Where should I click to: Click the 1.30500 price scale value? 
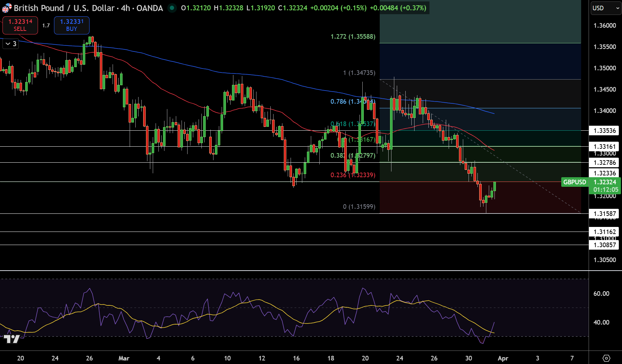click(605, 260)
